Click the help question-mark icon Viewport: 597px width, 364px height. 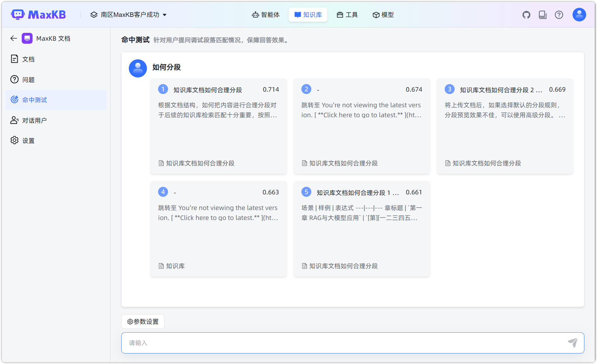tap(559, 14)
